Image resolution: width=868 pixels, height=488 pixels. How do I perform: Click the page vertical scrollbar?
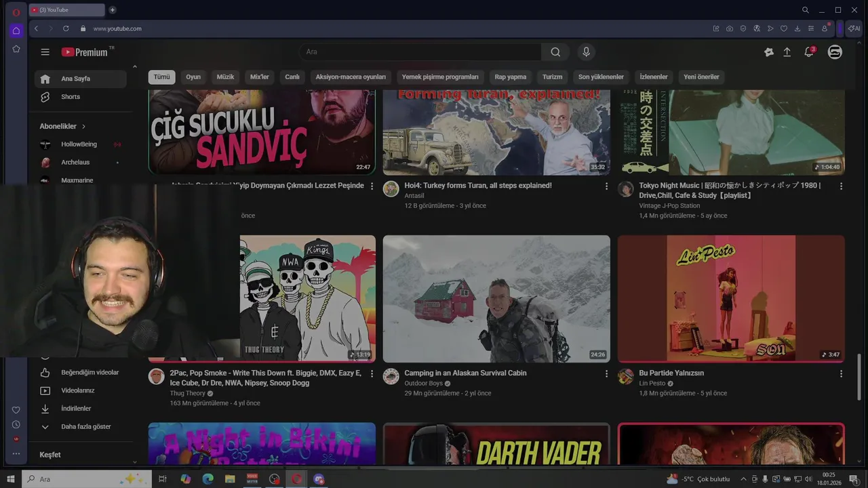click(x=859, y=376)
